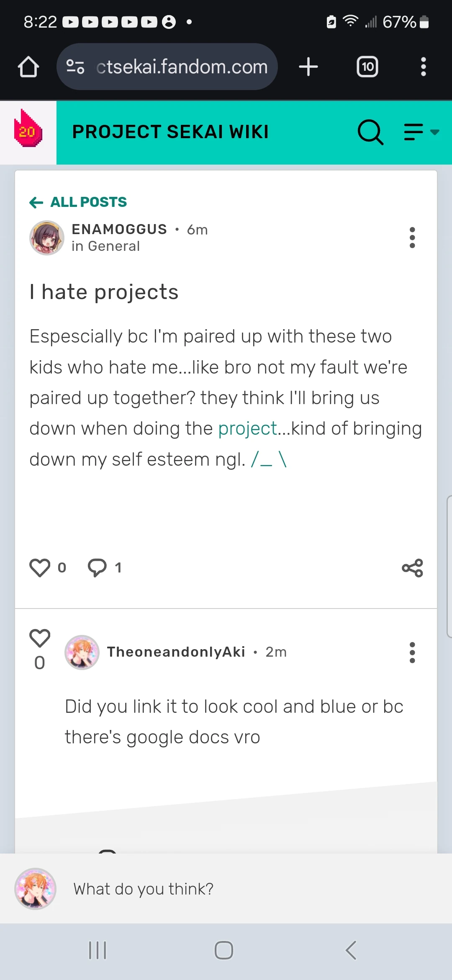Expand the wiki navigation menu
452x980 pixels.
pyautogui.click(x=421, y=132)
